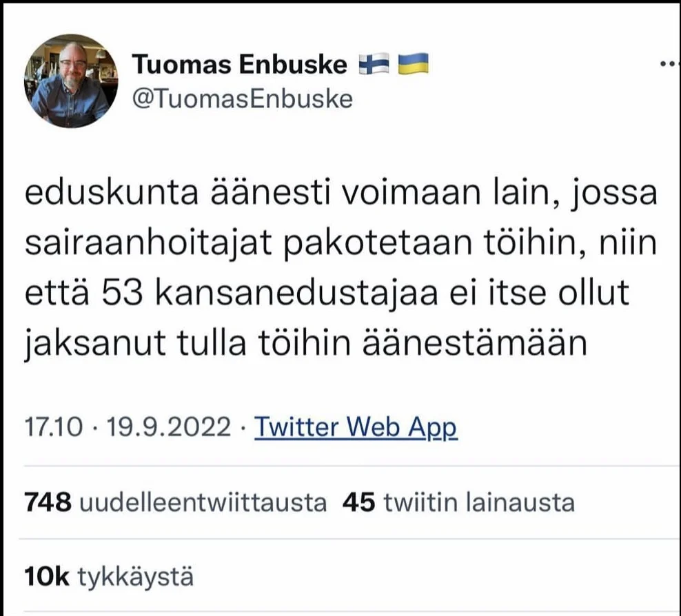The width and height of the screenshot is (681, 616).
Task: Click the 10k likes count
Action: [46, 577]
